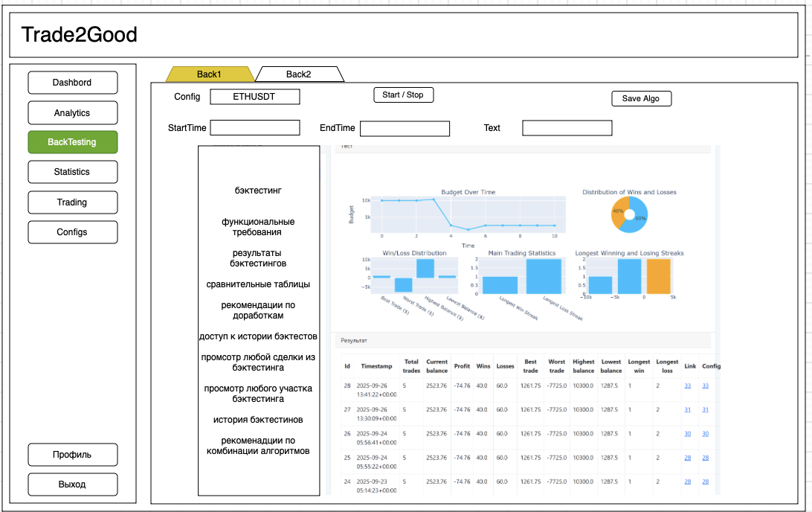Open Config link 31 in row 27
This screenshot has height=512, width=812.
(706, 409)
